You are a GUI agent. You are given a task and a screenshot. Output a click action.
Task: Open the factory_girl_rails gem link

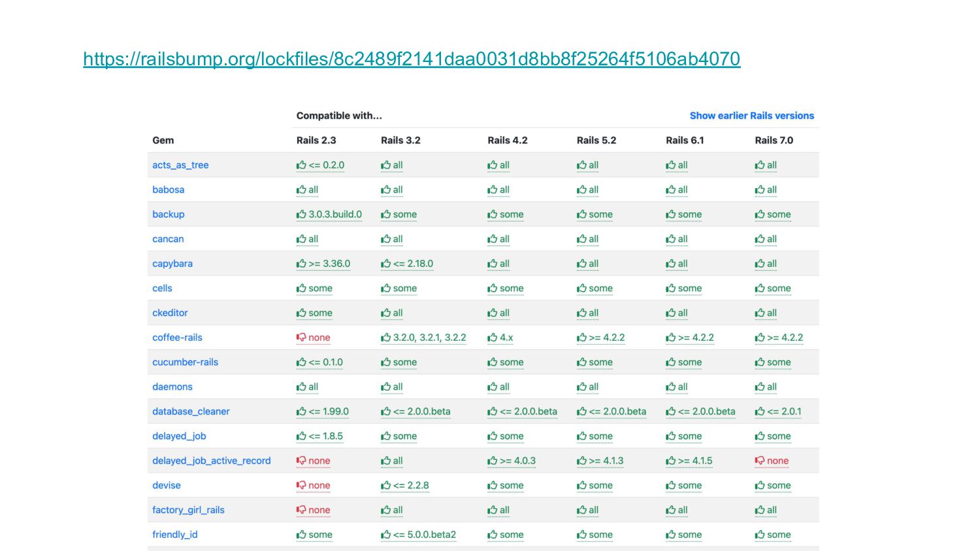click(x=188, y=510)
